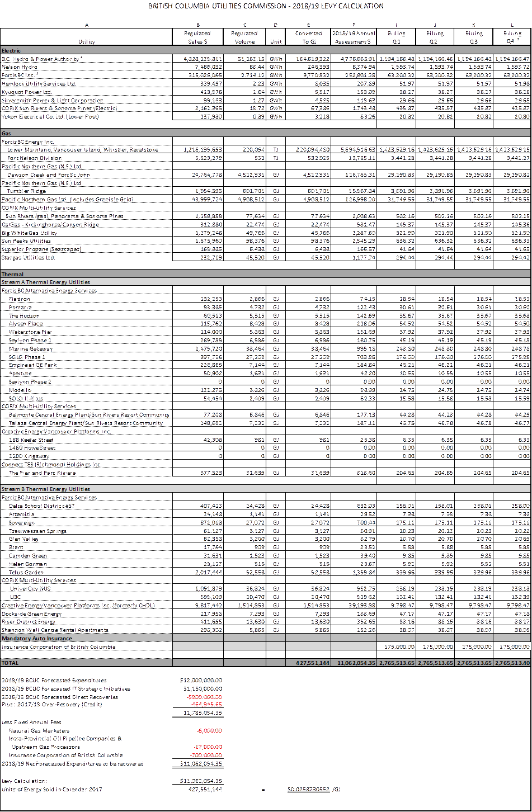532x812 pixels.
Task: Click the Sovereign row label
Action: click(22, 522)
